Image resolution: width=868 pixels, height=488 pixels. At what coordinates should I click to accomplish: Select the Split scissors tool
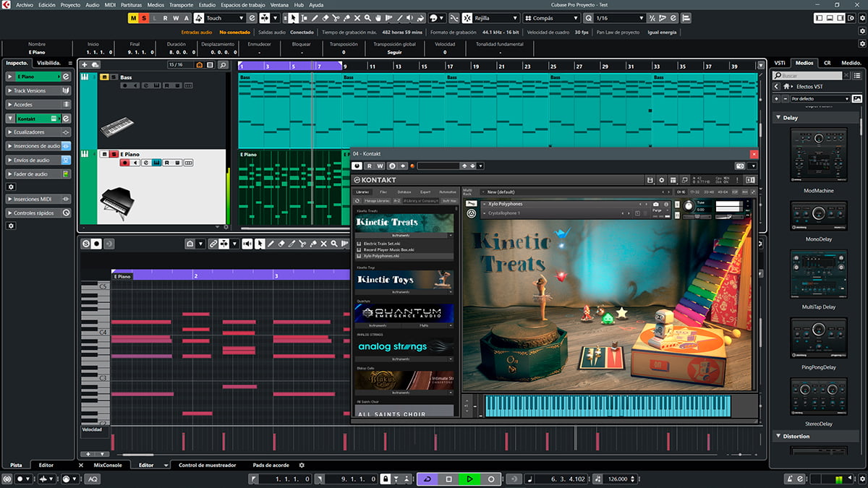(x=336, y=18)
